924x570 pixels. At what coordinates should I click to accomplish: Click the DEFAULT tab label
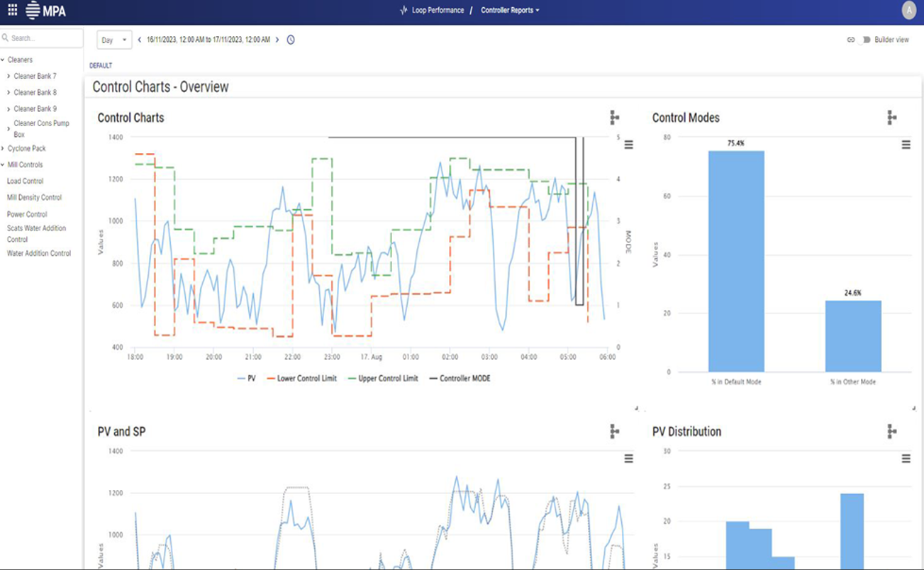tap(101, 66)
